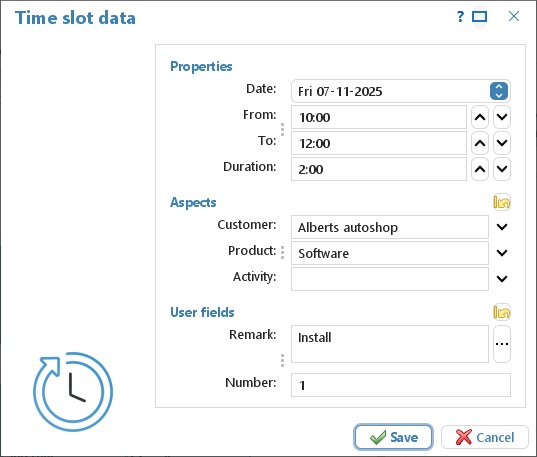Click the Remark text area with Install

(x=390, y=344)
